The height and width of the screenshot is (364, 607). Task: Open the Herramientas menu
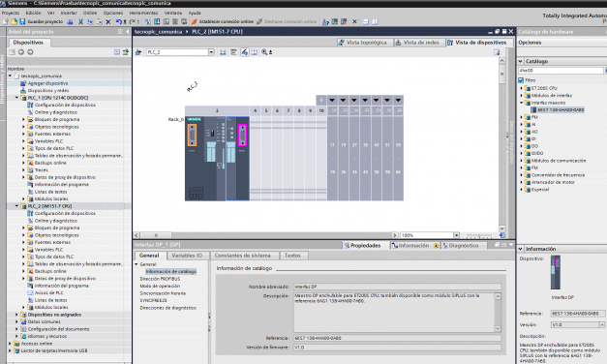click(x=143, y=13)
